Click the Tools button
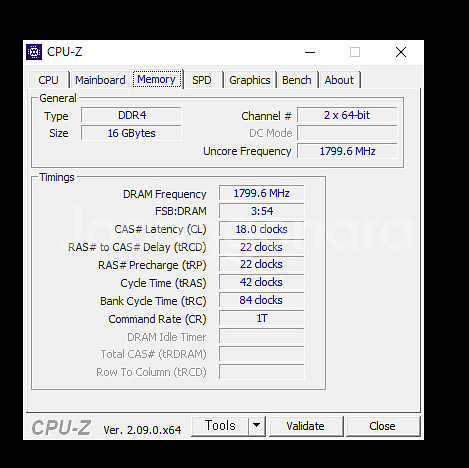Viewport: 469px width, 468px height. point(220,426)
